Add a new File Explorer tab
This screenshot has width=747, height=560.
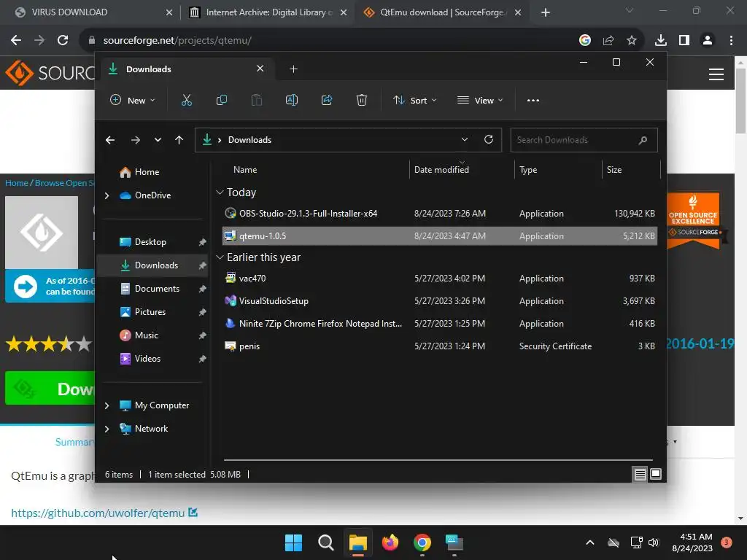[293, 69]
